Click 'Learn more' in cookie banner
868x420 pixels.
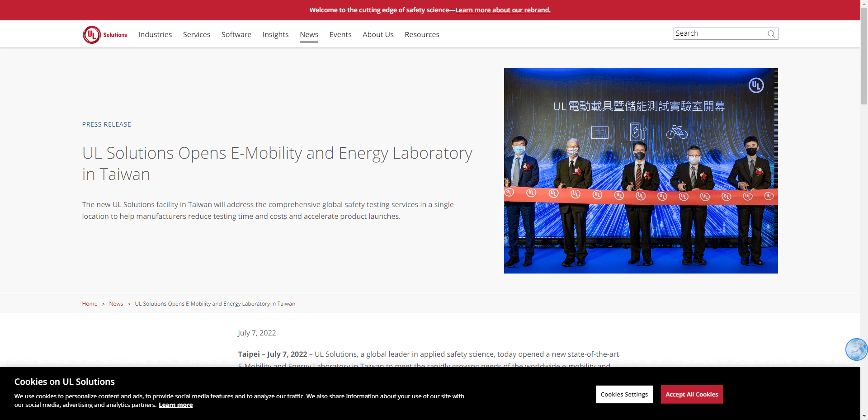tap(175, 405)
